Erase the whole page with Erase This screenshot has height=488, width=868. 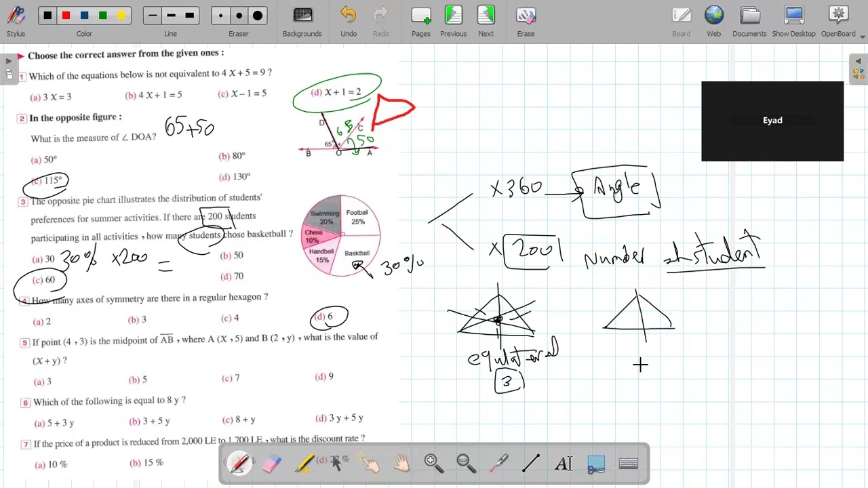click(526, 22)
